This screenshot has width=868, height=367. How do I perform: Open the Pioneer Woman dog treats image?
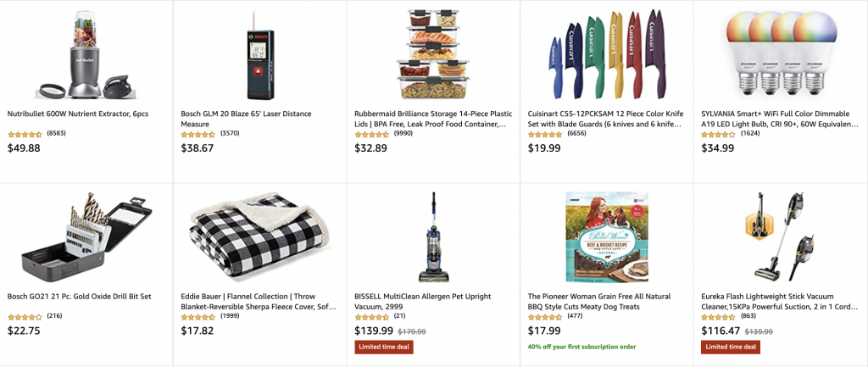click(607, 237)
